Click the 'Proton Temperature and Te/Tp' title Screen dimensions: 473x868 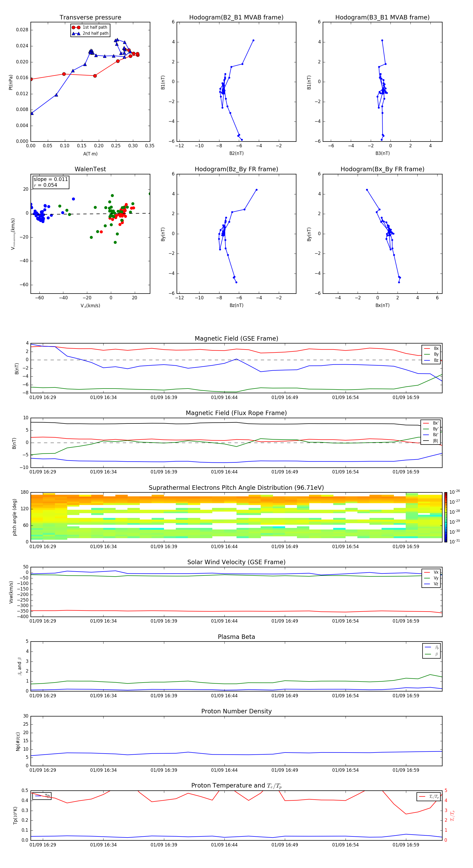point(236,786)
